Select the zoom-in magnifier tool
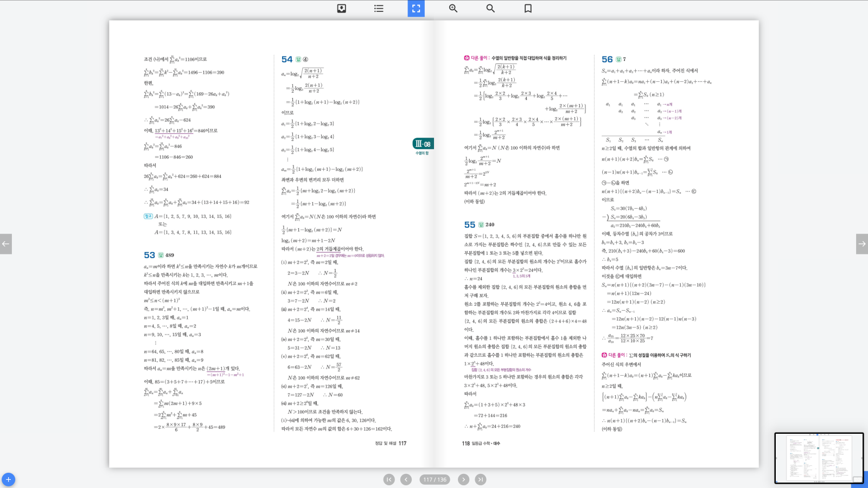The height and width of the screenshot is (488, 868). coord(452,8)
